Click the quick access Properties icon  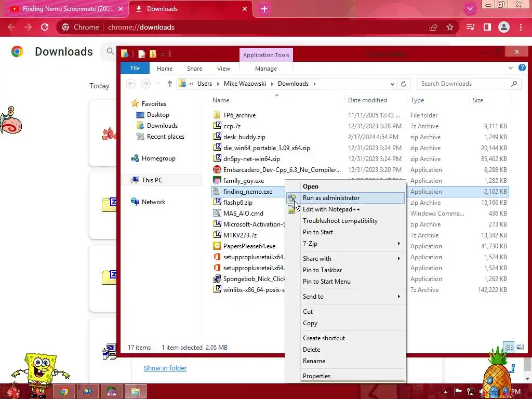[x=142, y=54]
